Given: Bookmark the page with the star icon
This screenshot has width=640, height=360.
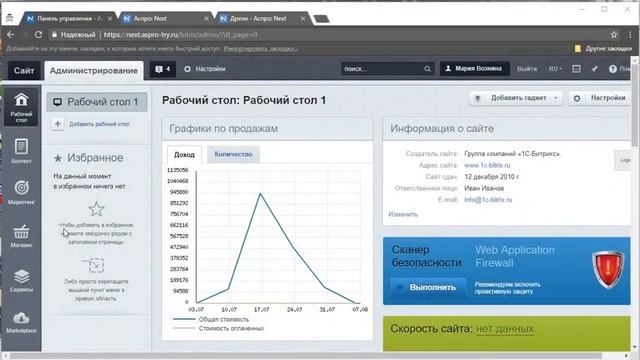Looking at the screenshot, I should pos(614,35).
